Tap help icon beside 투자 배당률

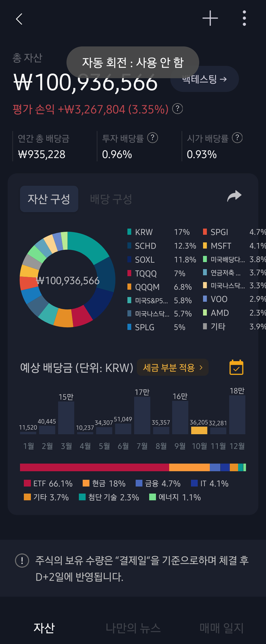pos(153,138)
